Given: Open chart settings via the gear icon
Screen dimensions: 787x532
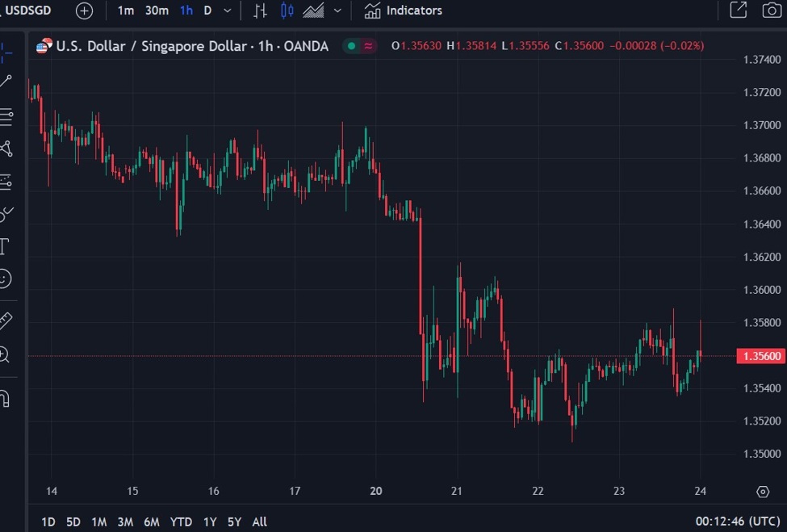Looking at the screenshot, I should (764, 491).
